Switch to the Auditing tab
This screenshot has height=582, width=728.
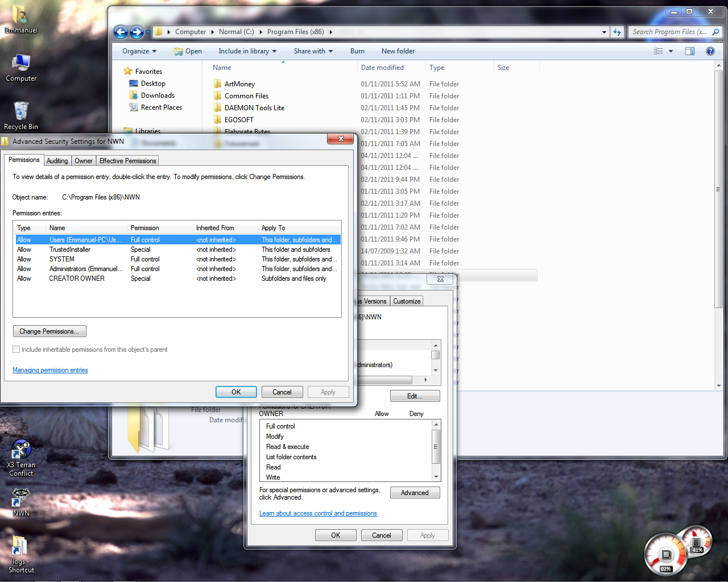[x=57, y=161]
